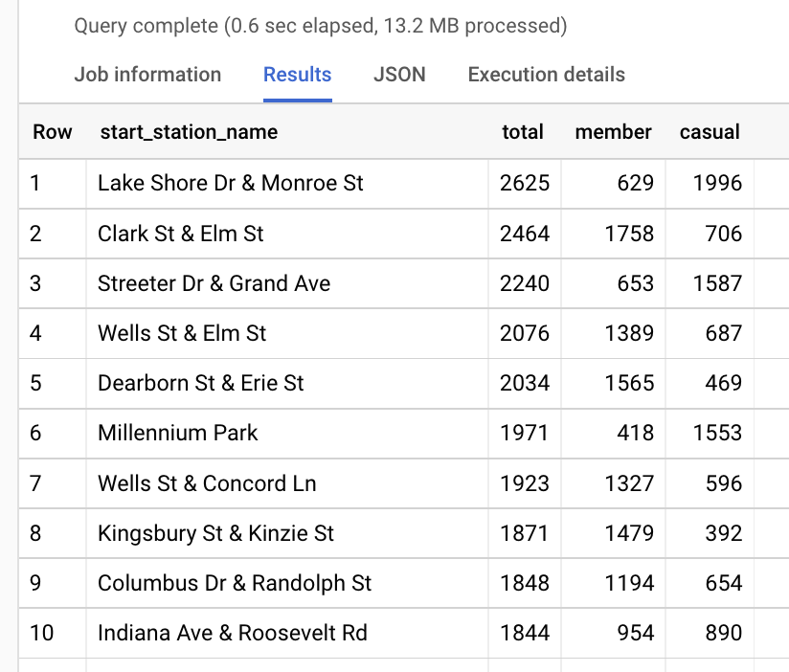Click row number 3
This screenshot has height=672, width=789.
pos(35,283)
